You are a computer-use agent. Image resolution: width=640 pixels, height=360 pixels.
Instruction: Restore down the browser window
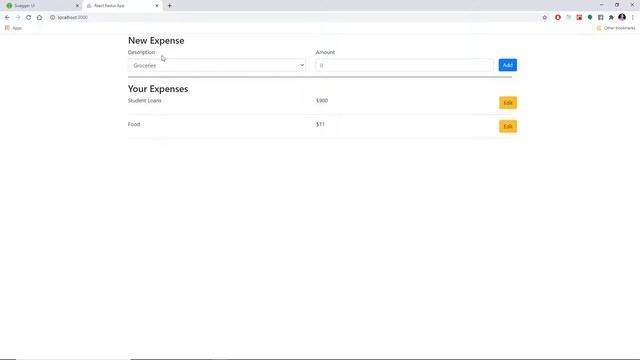tap(617, 5)
